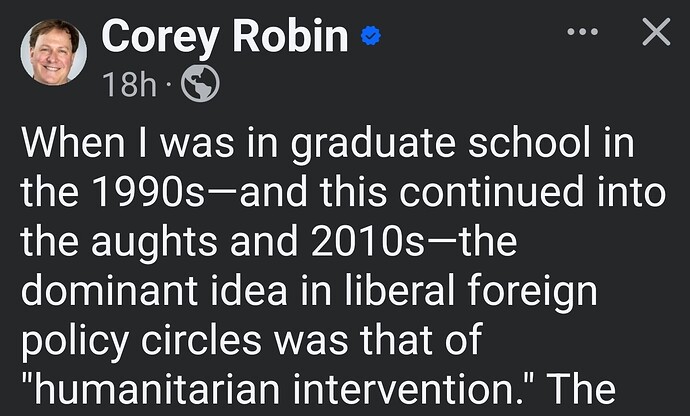The width and height of the screenshot is (690, 416).
Task: Close the post with the X
Action: (656, 32)
